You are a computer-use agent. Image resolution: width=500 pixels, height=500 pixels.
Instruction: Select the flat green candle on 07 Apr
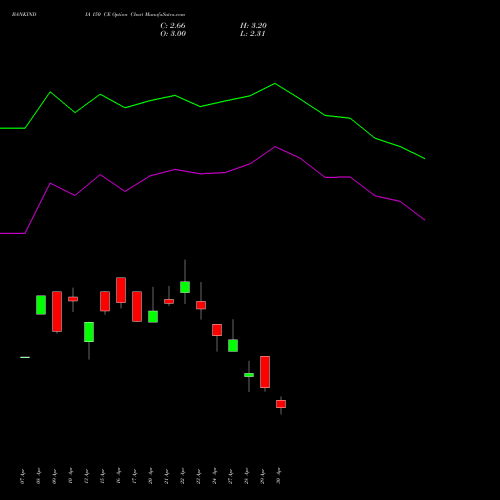tap(25, 357)
